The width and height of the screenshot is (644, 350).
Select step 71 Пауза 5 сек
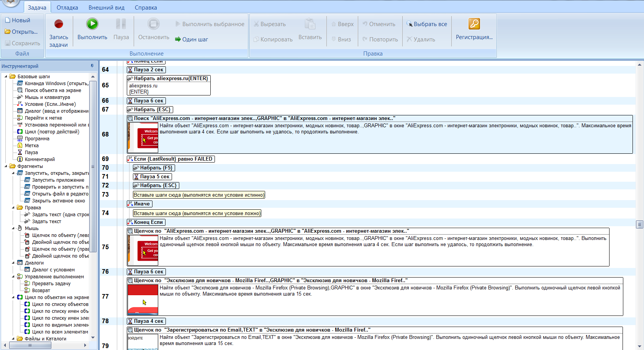152,177
